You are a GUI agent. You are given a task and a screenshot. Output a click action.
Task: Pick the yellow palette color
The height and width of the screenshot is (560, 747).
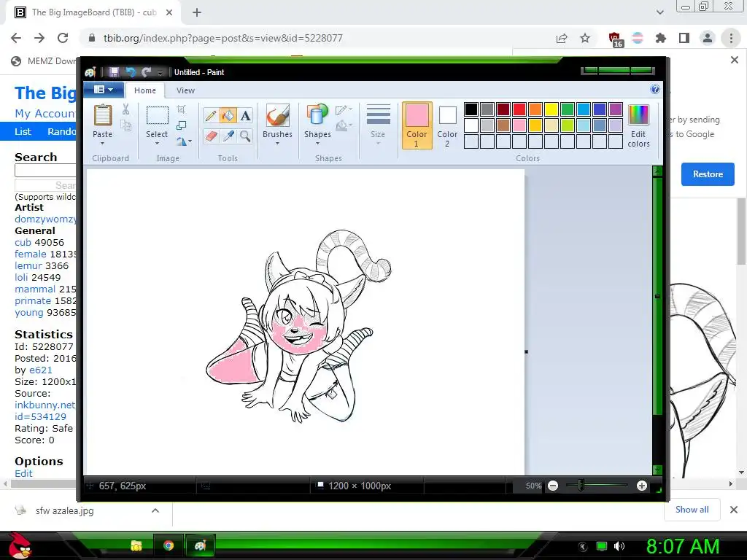551,109
